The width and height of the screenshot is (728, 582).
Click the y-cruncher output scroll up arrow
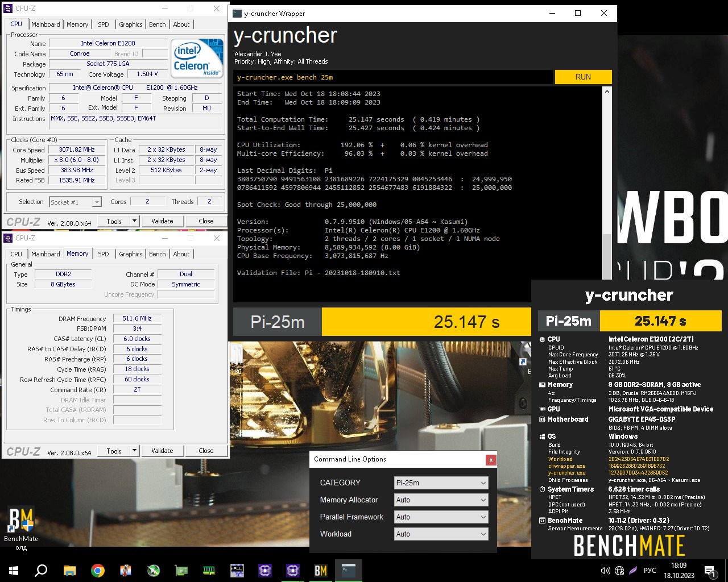[607, 92]
